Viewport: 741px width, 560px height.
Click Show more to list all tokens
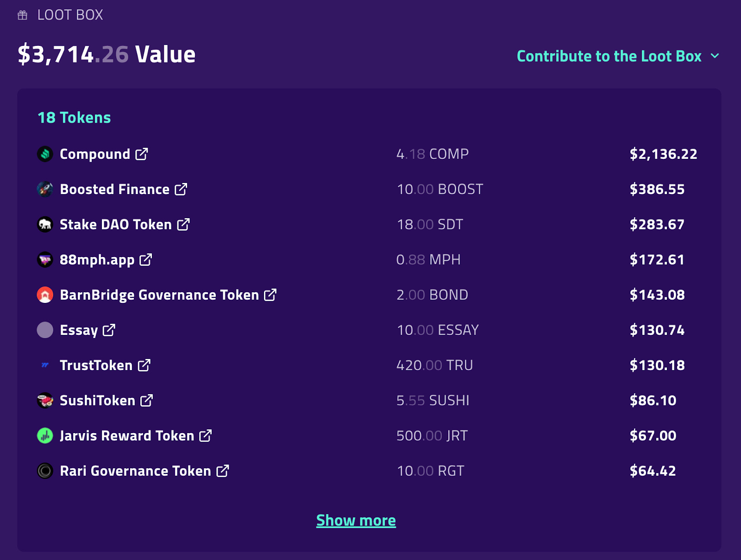(x=356, y=521)
